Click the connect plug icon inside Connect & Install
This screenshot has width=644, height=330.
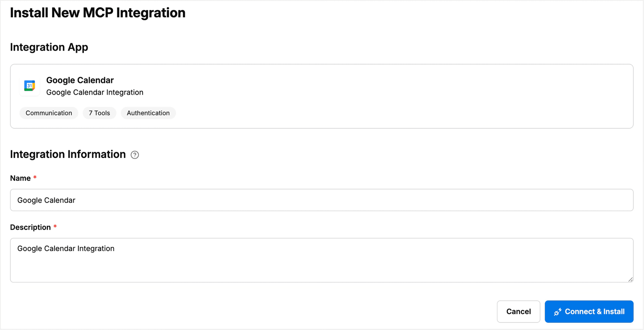coord(558,312)
